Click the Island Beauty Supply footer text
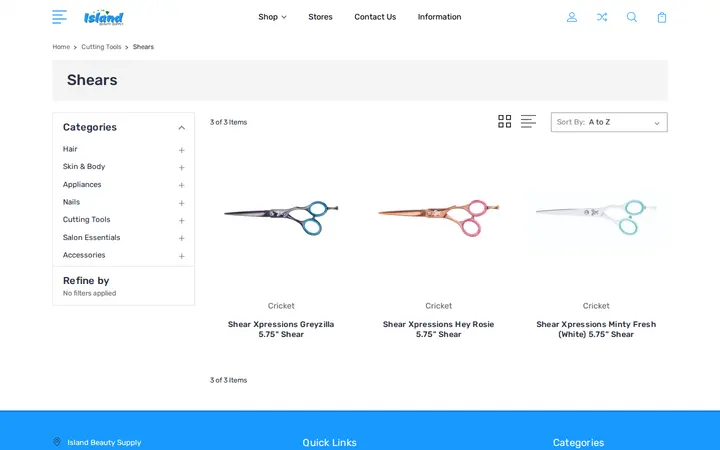This screenshot has width=720, height=450. coord(104,443)
